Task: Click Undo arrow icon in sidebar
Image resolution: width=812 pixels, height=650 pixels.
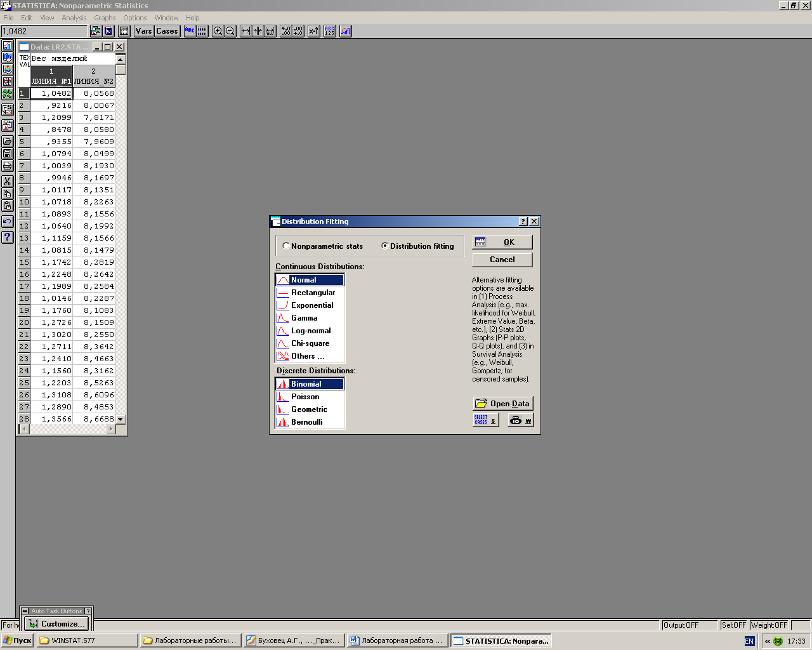Action: [8, 222]
